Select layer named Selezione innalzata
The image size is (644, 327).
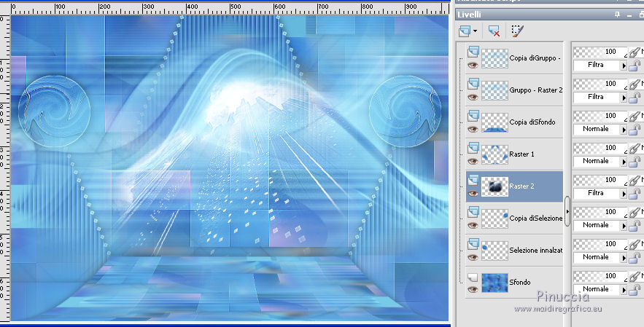536,250
